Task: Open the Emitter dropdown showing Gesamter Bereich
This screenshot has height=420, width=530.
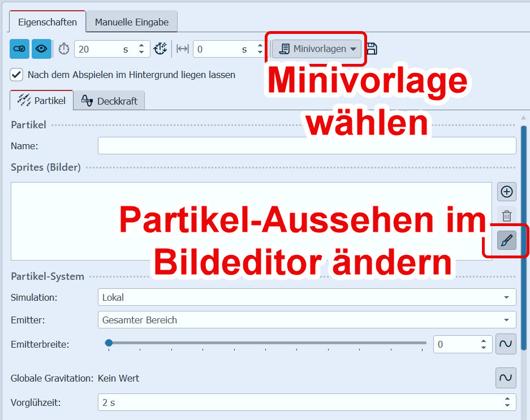Action: click(x=307, y=319)
